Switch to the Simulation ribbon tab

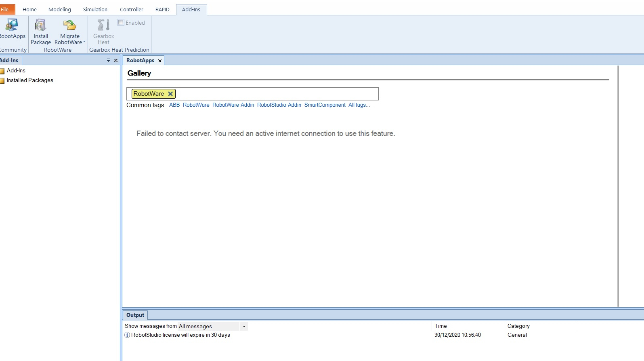(x=95, y=9)
